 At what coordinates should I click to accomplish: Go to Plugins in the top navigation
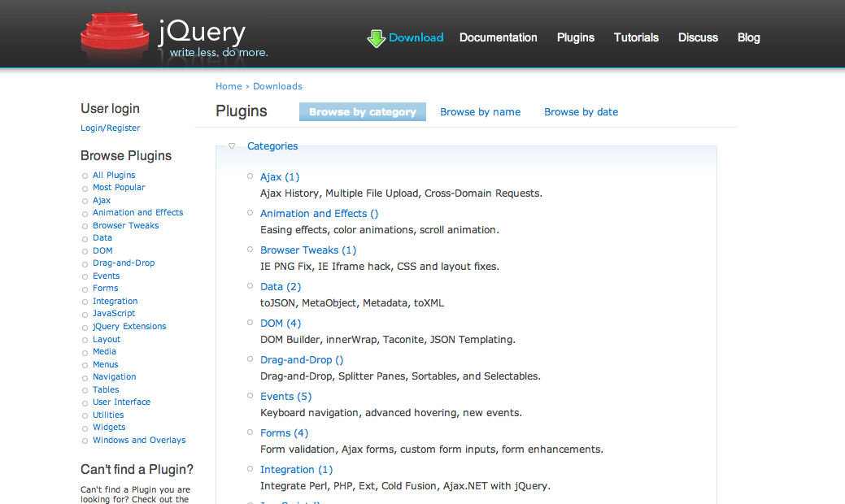[576, 37]
